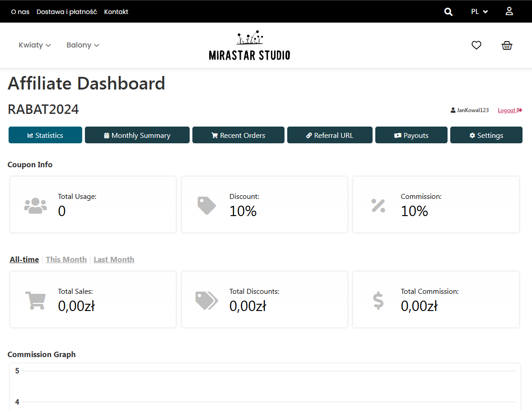This screenshot has width=532, height=410.
Task: Open Dostawa i płatność page
Action: click(x=66, y=12)
